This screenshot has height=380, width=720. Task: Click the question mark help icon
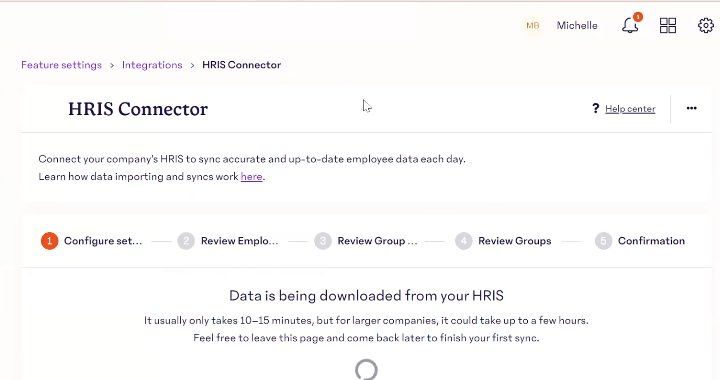596,108
